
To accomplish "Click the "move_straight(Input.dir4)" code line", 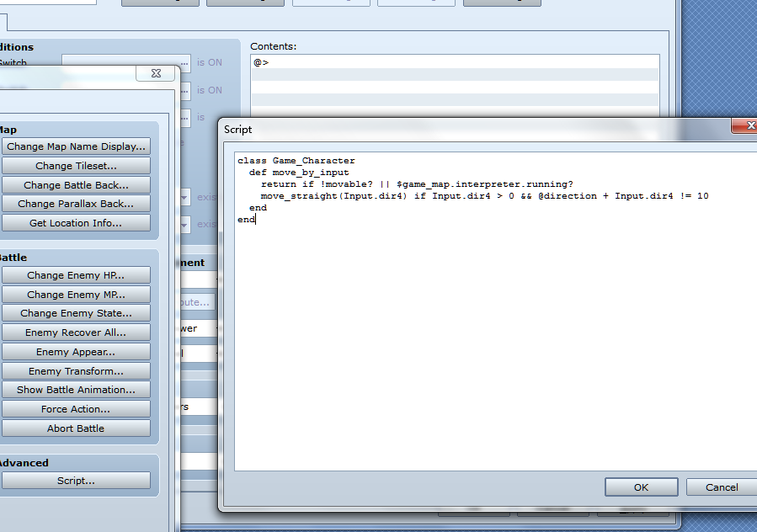I will coord(485,196).
